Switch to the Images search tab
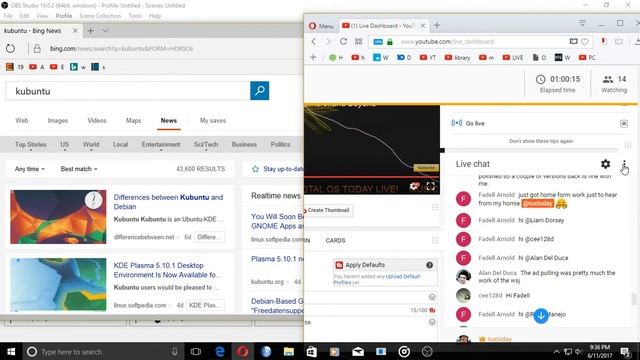The image size is (640, 360). click(58, 120)
